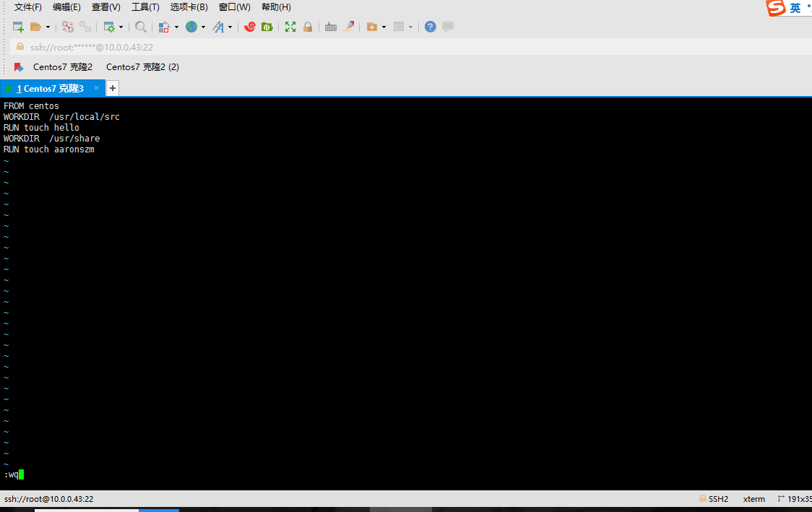The height and width of the screenshot is (512, 812).
Task: Expand the Open Session dropdown arrow
Action: click(48, 27)
